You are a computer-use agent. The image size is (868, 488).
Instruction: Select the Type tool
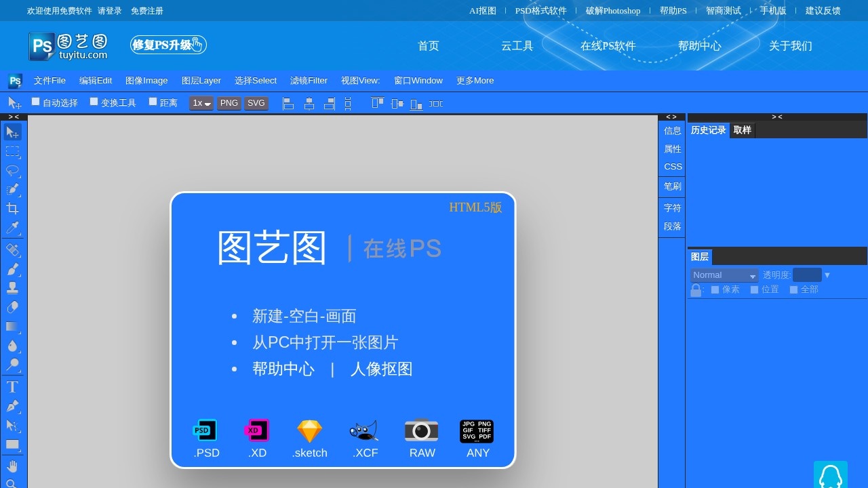point(13,387)
